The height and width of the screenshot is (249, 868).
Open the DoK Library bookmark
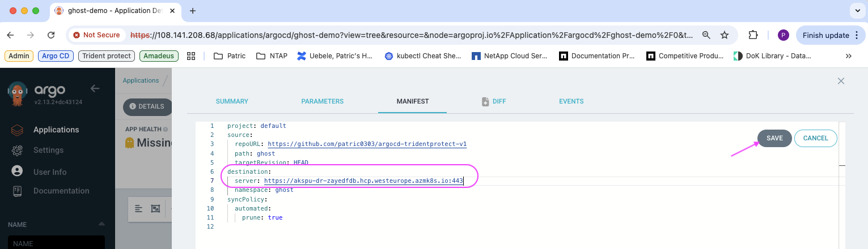coord(772,56)
